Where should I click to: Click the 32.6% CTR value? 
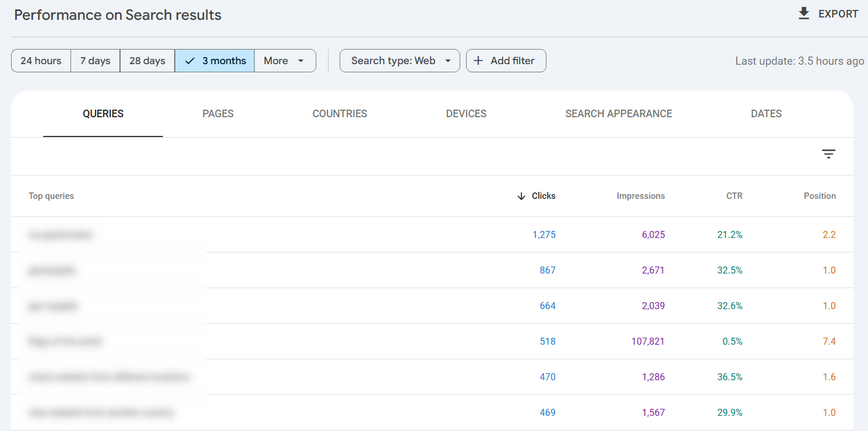730,306
